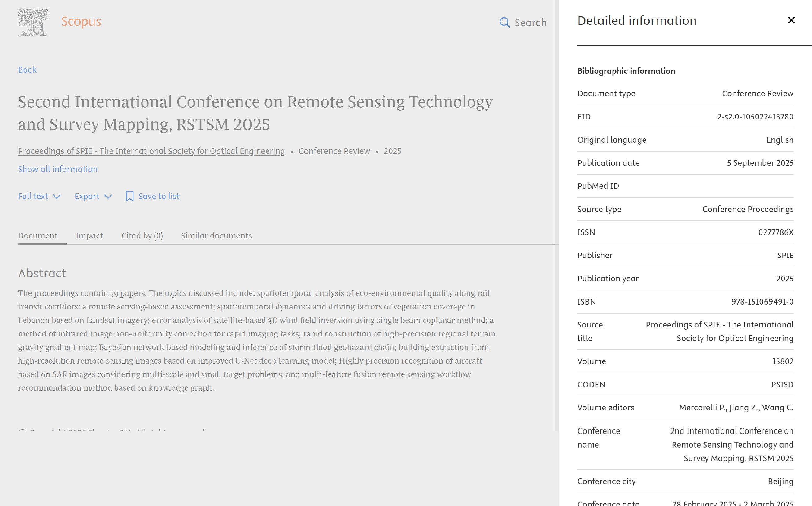
Task: Open the Full text menu label
Action: click(33, 196)
